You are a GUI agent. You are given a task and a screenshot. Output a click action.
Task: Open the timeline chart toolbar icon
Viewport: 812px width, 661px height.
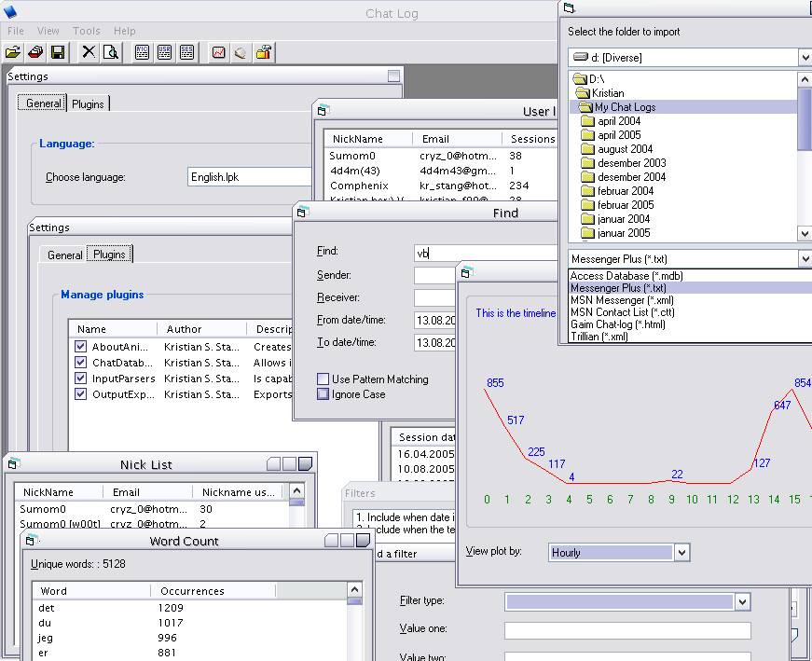point(218,52)
